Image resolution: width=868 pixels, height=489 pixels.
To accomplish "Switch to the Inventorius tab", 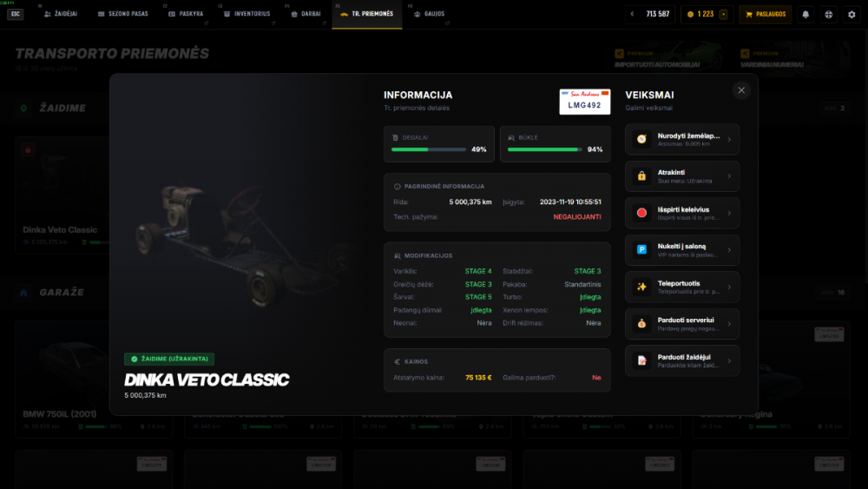I will point(247,14).
